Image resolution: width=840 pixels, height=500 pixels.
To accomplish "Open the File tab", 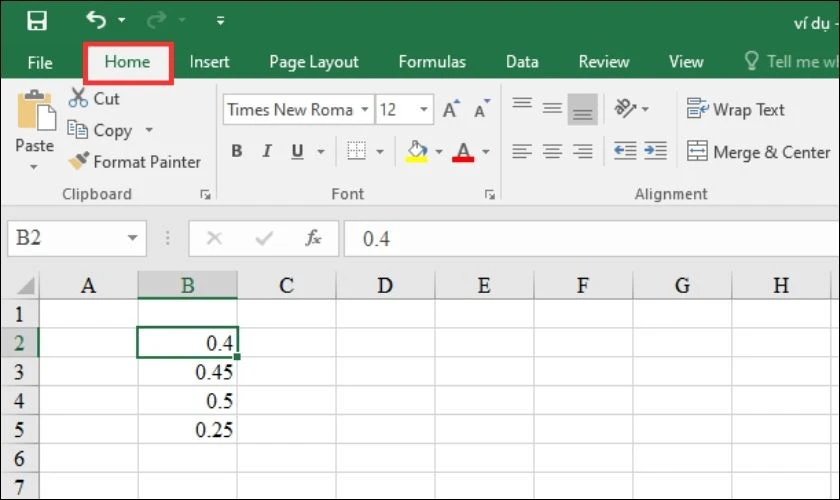I will pos(40,63).
